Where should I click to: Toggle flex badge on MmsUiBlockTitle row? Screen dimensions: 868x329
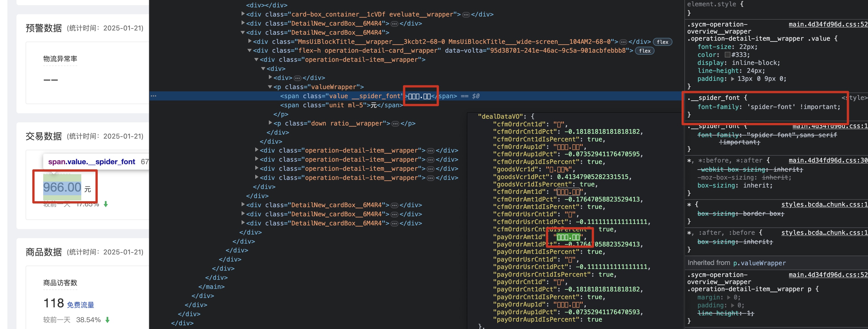coord(662,42)
